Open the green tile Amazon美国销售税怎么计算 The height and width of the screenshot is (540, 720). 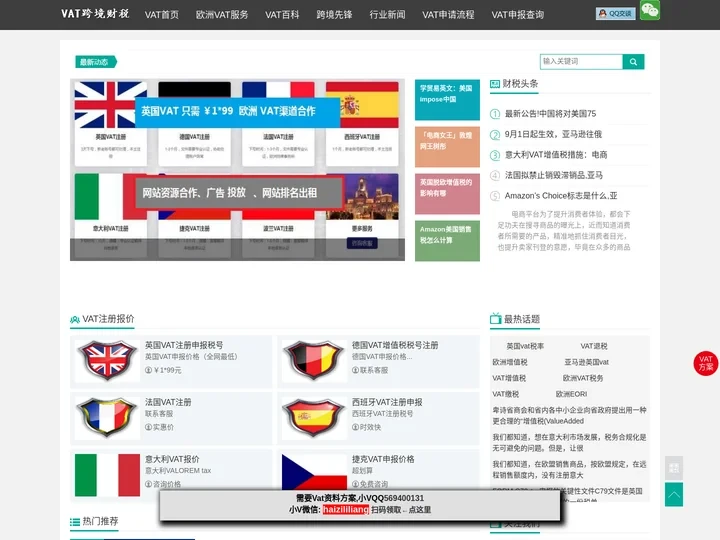tap(447, 241)
